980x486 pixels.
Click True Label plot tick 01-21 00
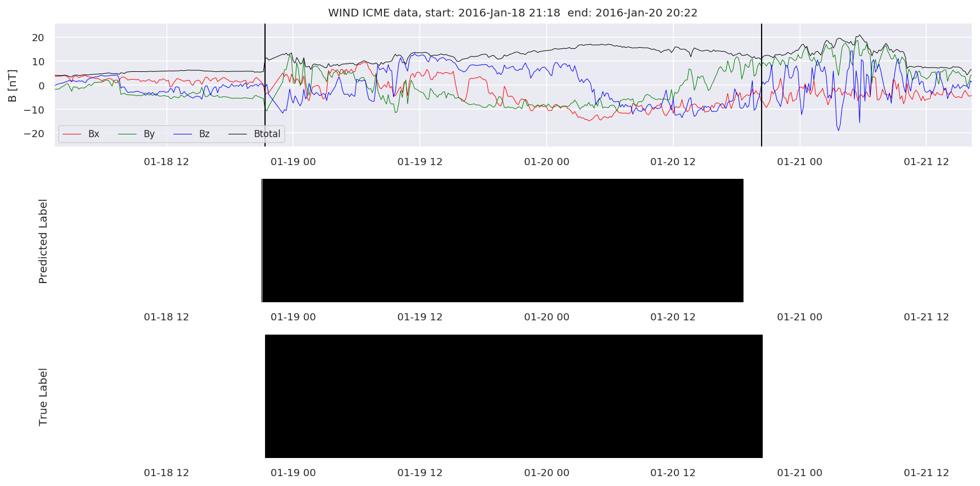[x=799, y=473]
